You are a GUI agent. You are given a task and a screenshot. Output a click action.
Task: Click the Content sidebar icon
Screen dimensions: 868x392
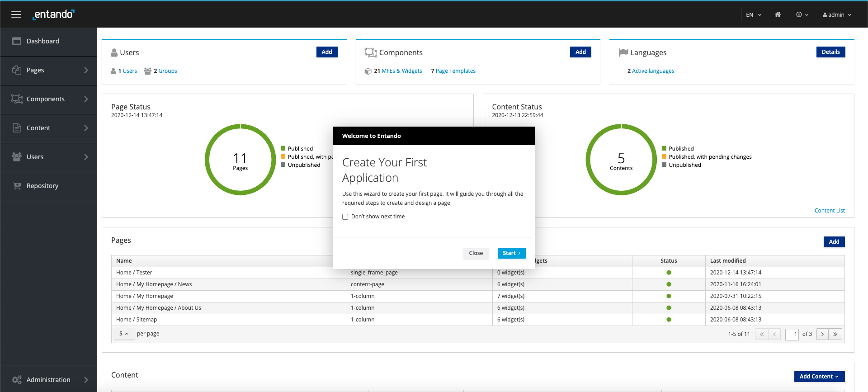(17, 128)
